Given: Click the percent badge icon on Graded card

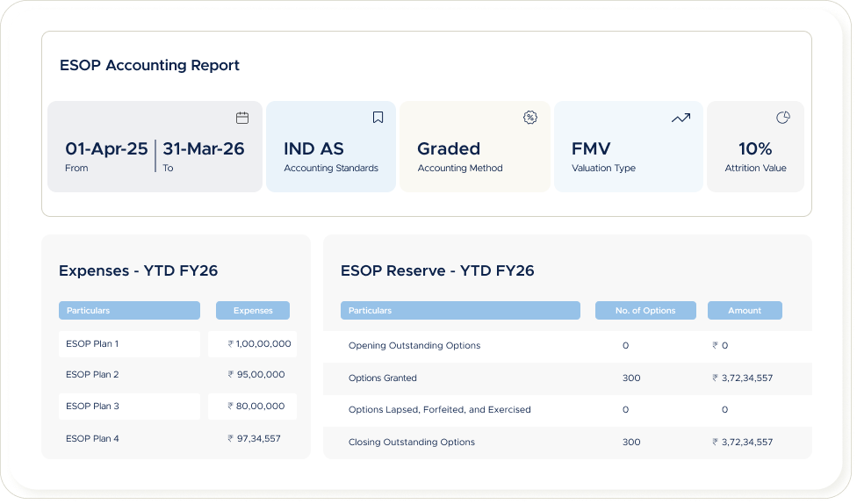Looking at the screenshot, I should tap(529, 118).
